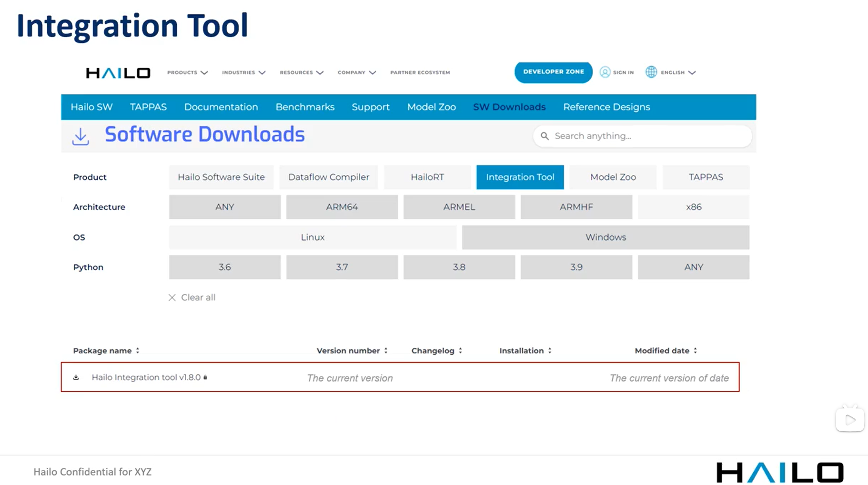Toggle Integration Tool product filter

pyautogui.click(x=520, y=177)
